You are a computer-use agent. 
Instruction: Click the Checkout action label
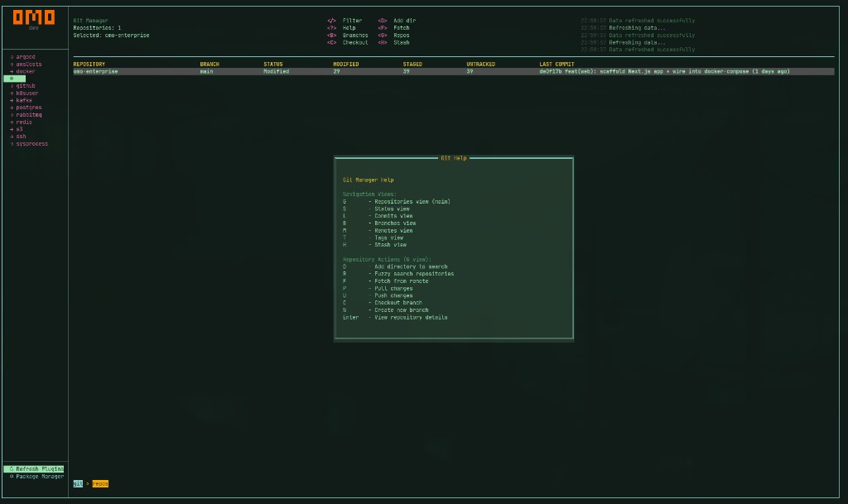[355, 43]
